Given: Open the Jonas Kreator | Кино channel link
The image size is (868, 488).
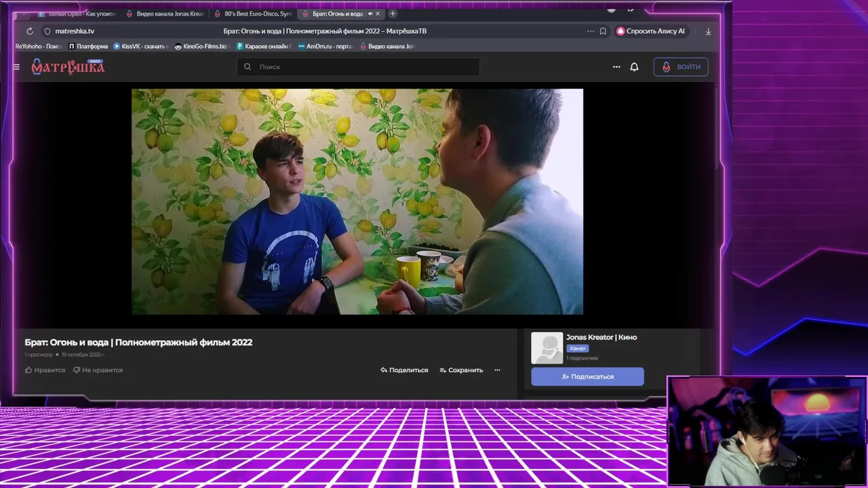Looking at the screenshot, I should pyautogui.click(x=601, y=337).
